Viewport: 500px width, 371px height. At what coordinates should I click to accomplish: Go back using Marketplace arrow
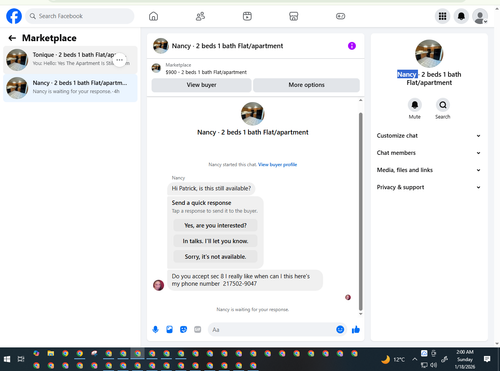[12, 38]
